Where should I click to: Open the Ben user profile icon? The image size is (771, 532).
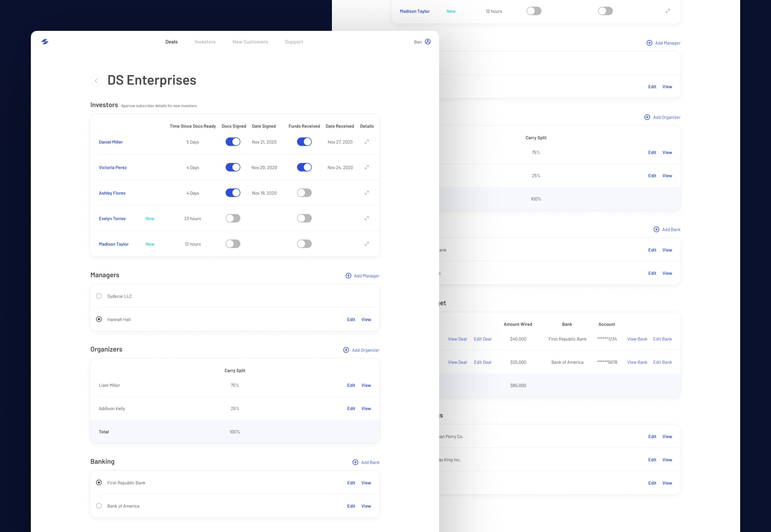428,42
